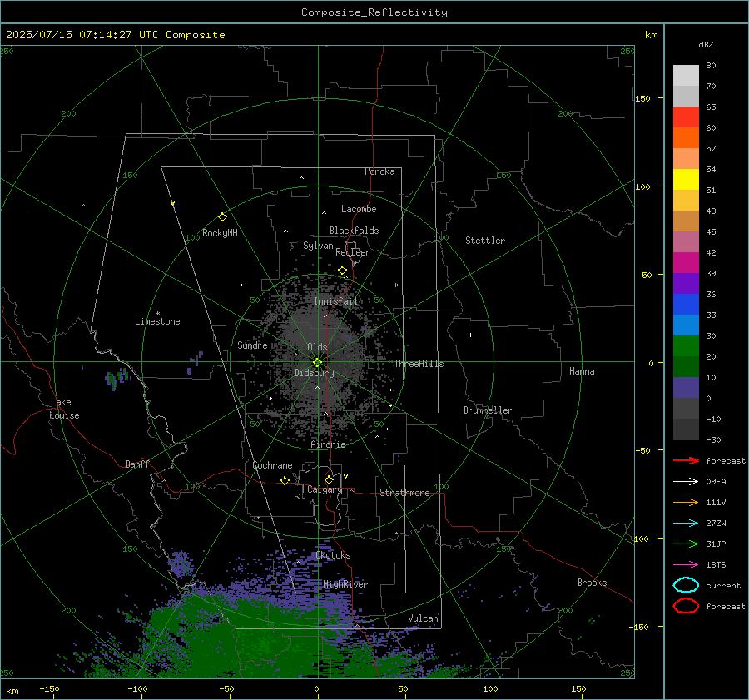Screen dimensions: 749x700
Task: Click the Cochrane city label
Action: coord(272,465)
